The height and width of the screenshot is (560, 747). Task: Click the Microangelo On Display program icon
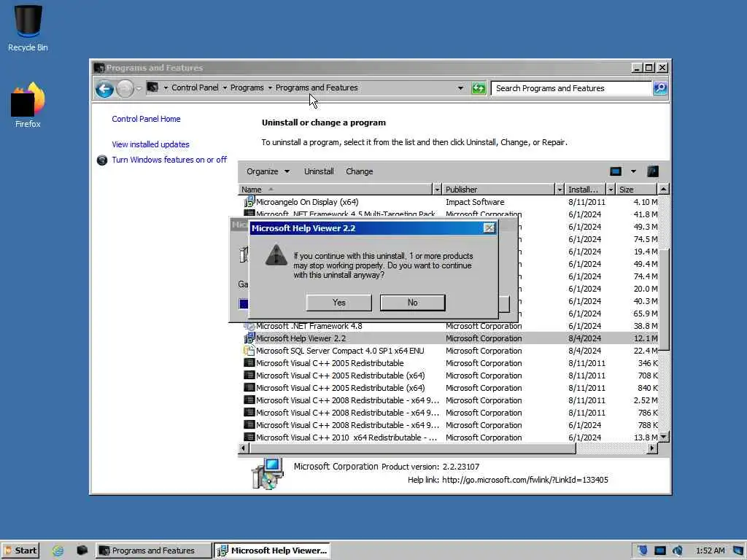coord(249,202)
